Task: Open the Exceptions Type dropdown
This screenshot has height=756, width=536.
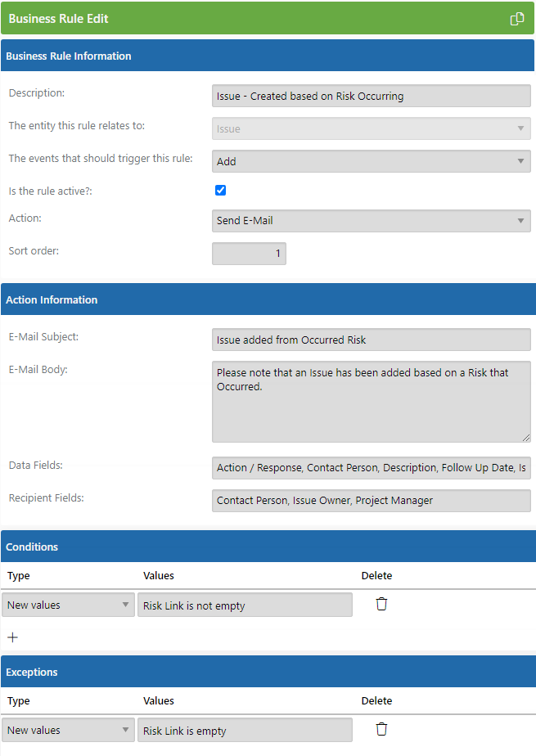Action: [68, 730]
